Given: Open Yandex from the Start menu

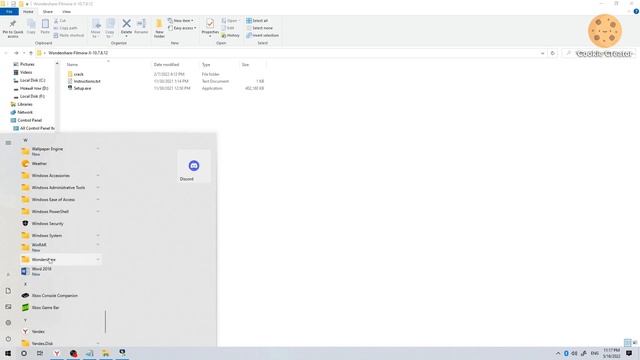Looking at the screenshot, I should [60, 331].
